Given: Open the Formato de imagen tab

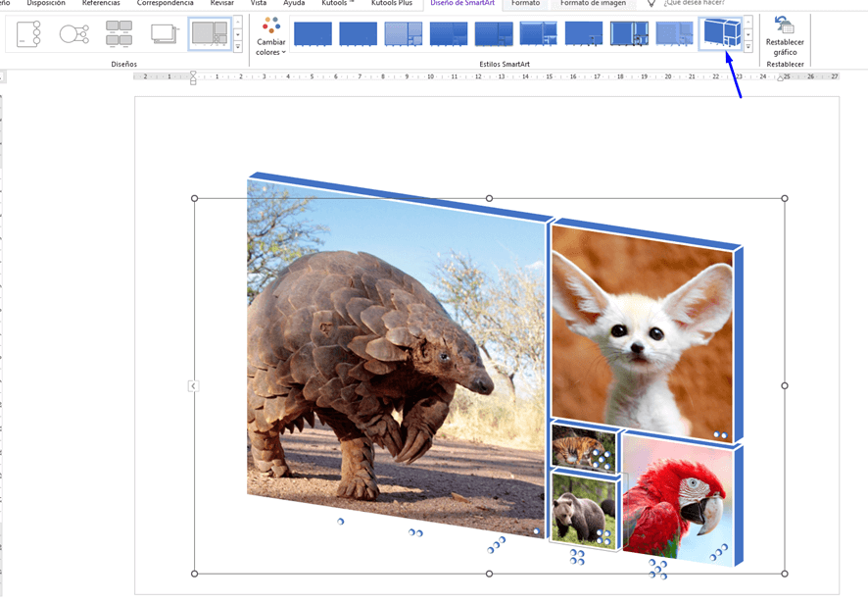Looking at the screenshot, I should click(593, 4).
